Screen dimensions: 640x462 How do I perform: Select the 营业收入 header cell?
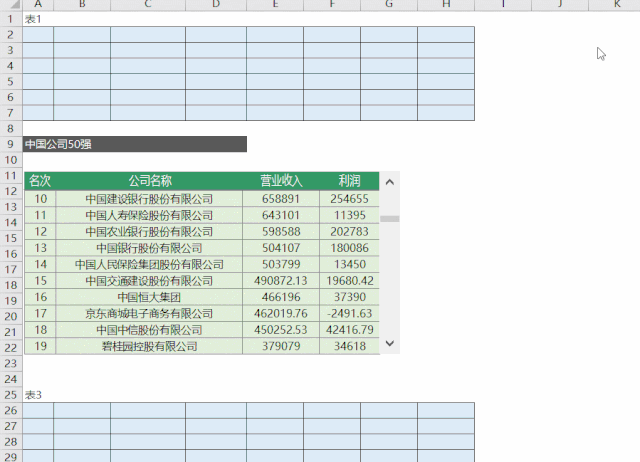pos(281,181)
